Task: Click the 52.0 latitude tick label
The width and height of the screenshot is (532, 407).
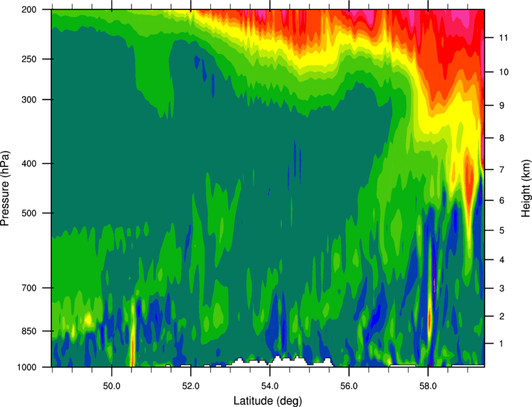Action: point(191,386)
